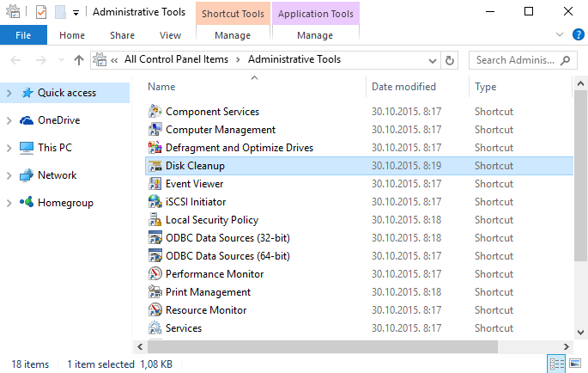Click the Event Viewer shortcut icon

coord(155,184)
